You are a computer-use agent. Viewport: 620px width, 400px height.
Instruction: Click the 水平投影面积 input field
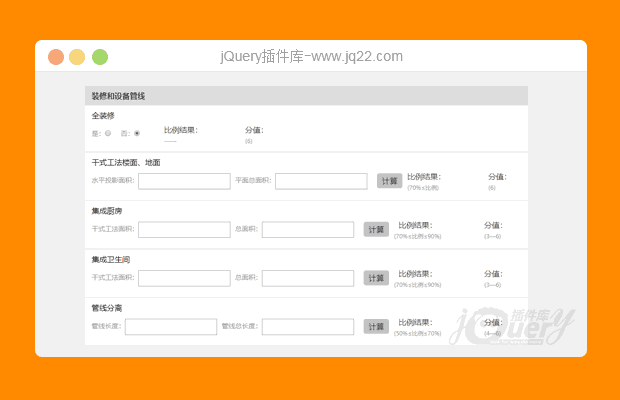(x=184, y=181)
